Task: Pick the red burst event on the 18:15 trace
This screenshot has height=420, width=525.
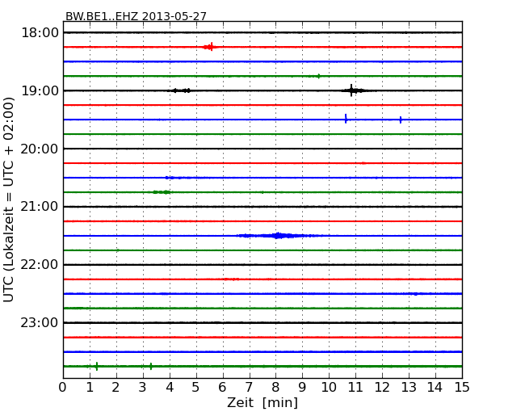Action: click(210, 47)
